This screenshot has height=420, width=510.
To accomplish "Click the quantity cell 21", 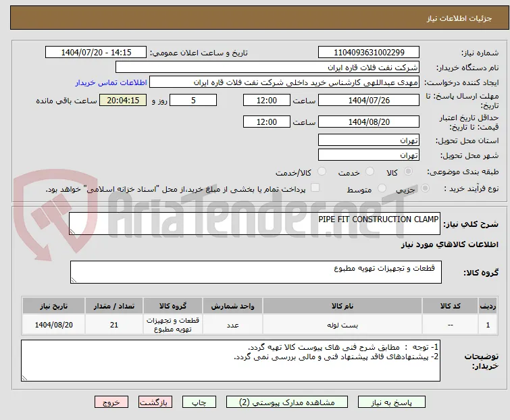I will point(114,325).
